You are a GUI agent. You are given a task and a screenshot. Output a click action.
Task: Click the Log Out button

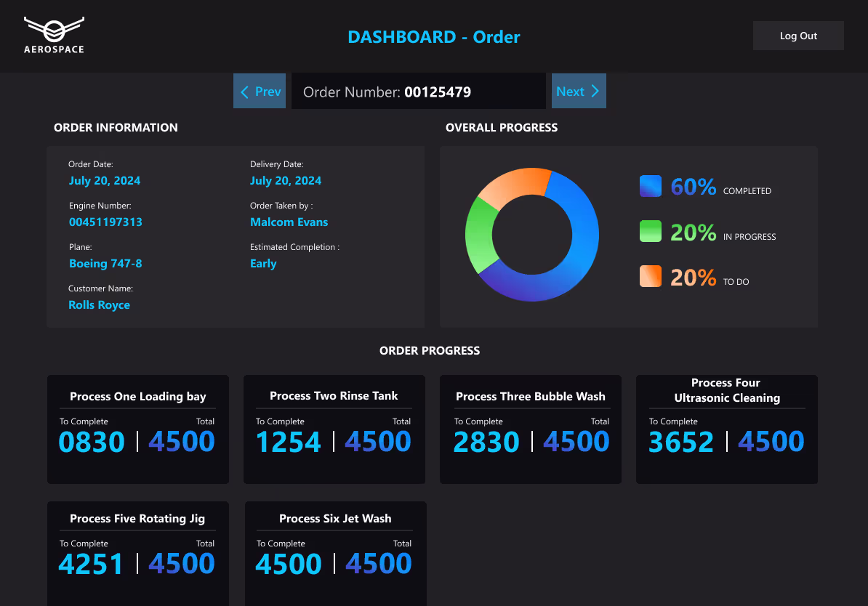click(798, 36)
